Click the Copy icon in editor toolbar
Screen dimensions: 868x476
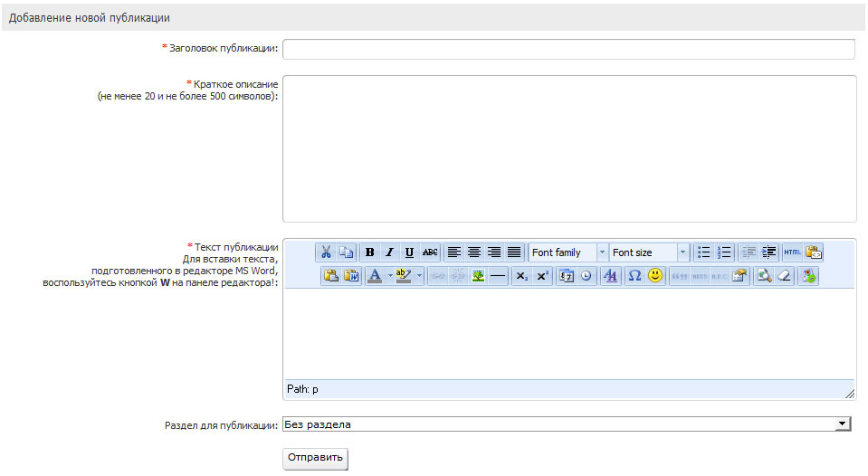[347, 252]
